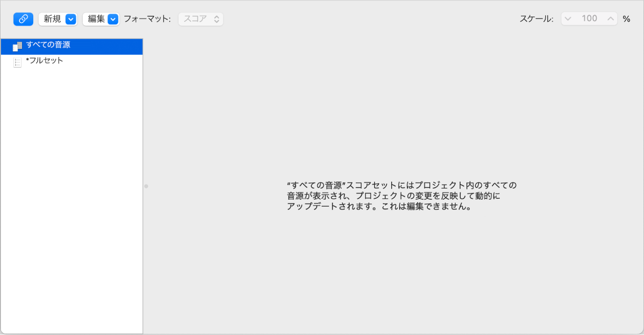Enable Link mode in the toolbar
The width and height of the screenshot is (644, 335).
(23, 19)
